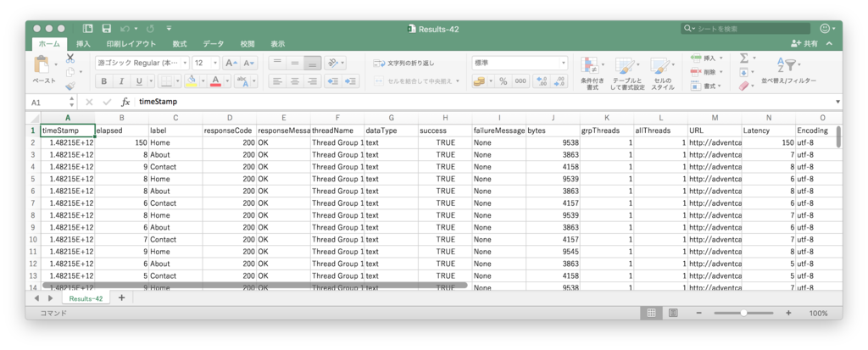The image size is (868, 350).
Task: Click the text orientation icon
Action: click(331, 63)
